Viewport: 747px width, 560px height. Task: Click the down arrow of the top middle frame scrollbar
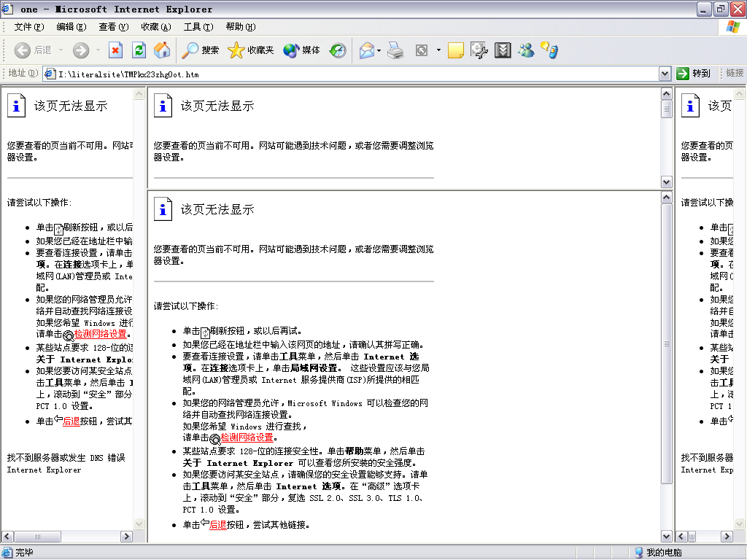pyautogui.click(x=667, y=182)
